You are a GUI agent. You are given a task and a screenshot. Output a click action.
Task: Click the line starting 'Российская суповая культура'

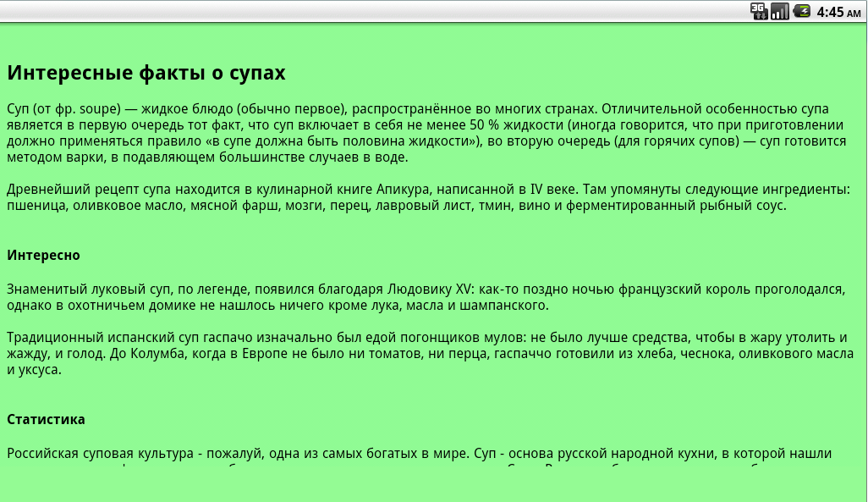(419, 453)
